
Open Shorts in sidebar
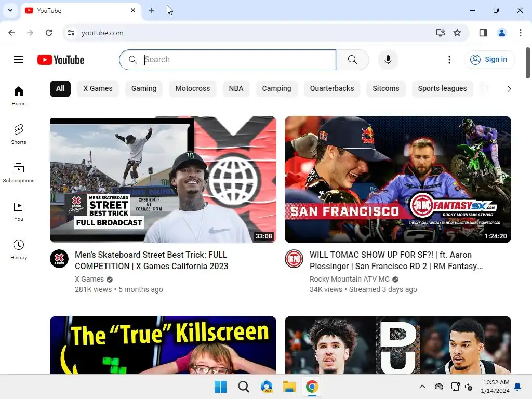click(x=19, y=135)
